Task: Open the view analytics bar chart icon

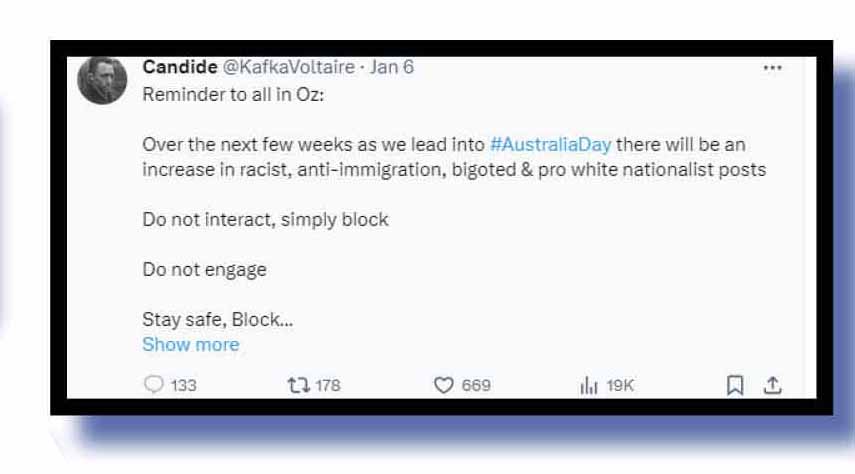Action: tap(589, 385)
